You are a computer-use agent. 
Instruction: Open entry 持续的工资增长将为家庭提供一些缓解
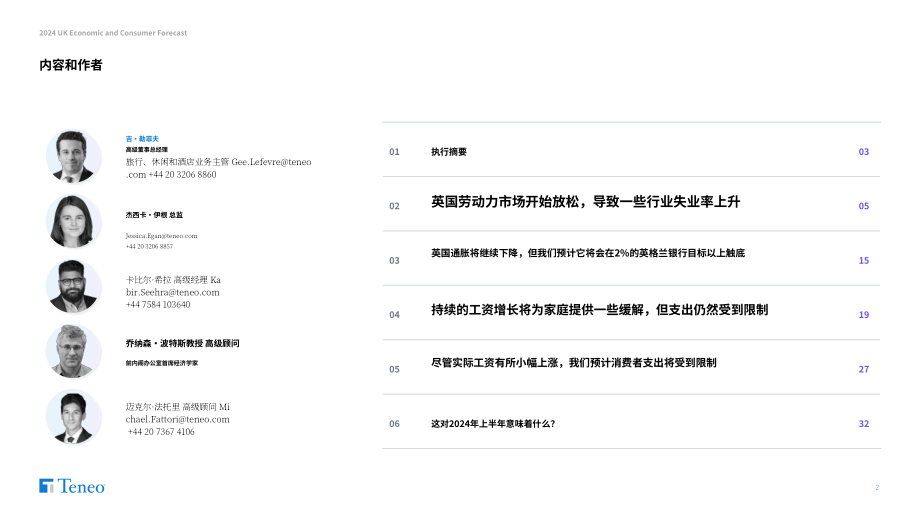(x=600, y=310)
